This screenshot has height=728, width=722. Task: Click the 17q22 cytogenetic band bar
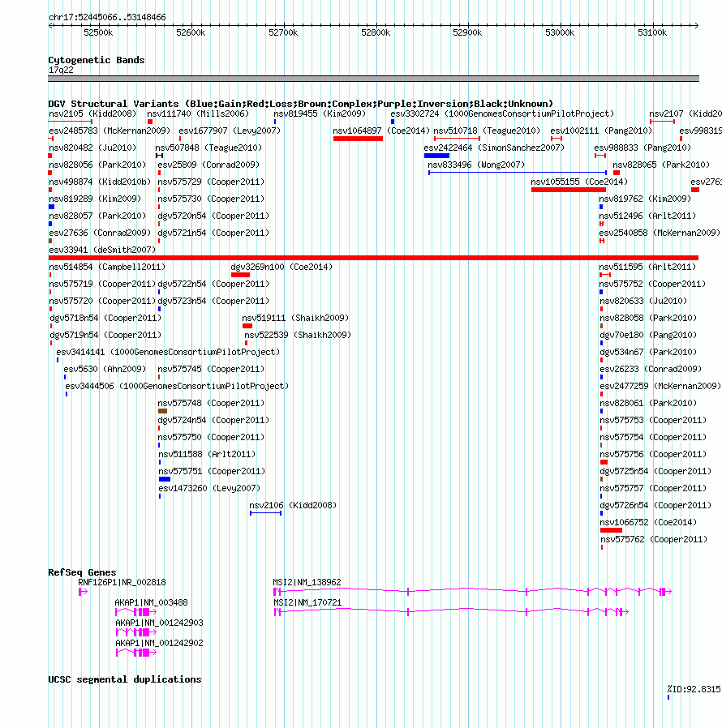pyautogui.click(x=373, y=79)
